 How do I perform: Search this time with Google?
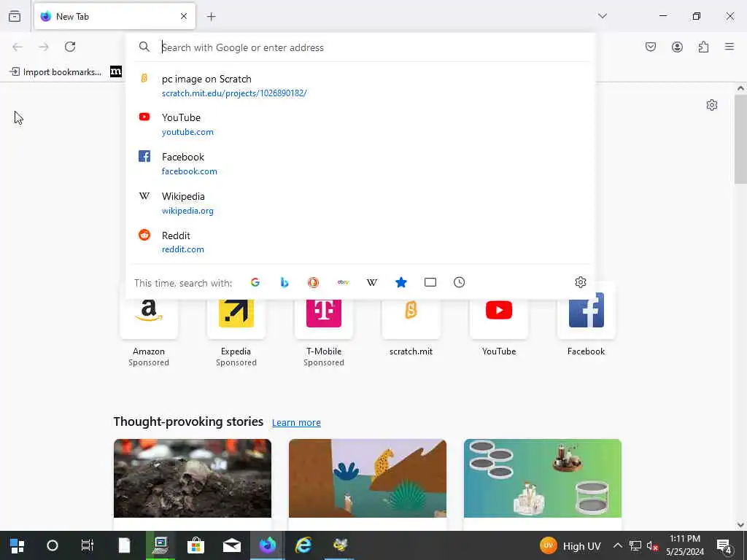coord(255,282)
